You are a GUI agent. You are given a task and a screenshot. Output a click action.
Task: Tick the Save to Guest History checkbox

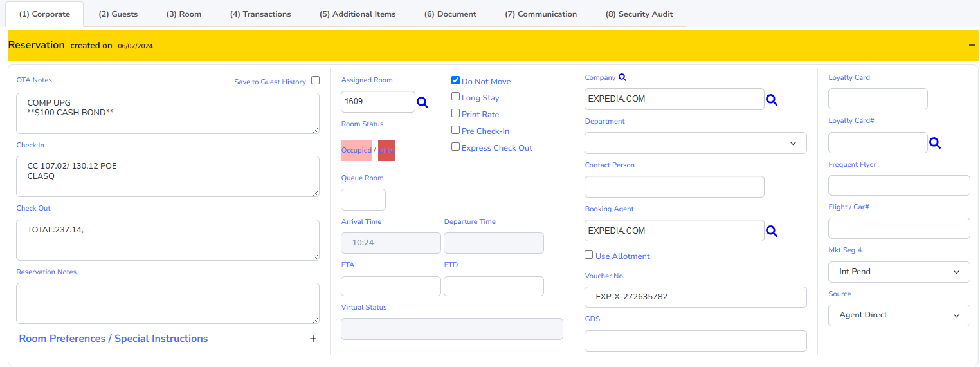[315, 80]
